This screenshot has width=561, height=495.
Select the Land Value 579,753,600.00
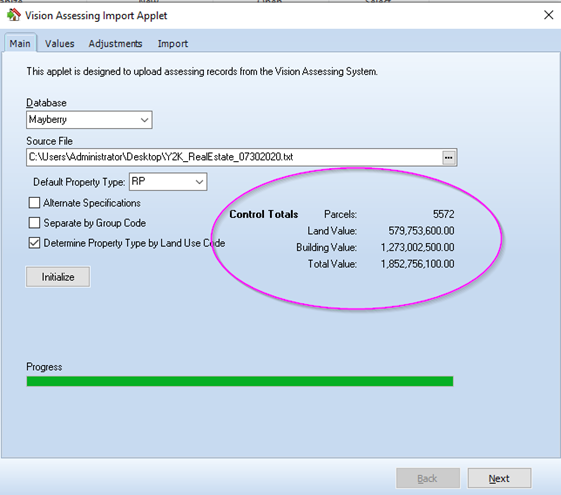coord(421,231)
